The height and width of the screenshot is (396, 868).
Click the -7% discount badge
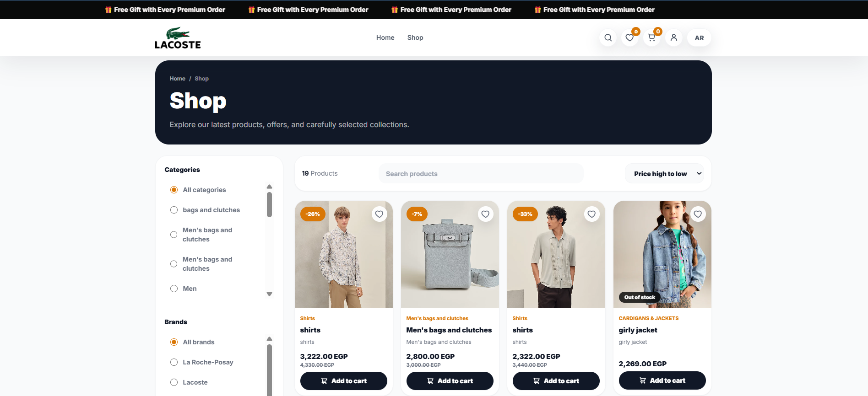[417, 214]
